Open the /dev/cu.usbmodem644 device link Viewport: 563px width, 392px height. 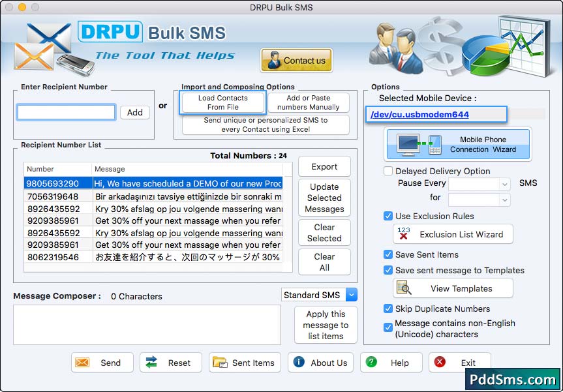coord(419,115)
